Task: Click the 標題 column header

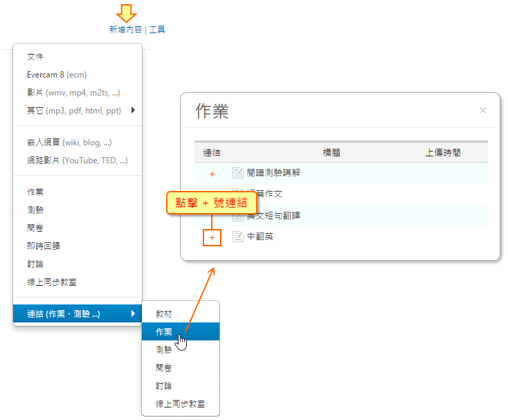Action: tap(332, 153)
